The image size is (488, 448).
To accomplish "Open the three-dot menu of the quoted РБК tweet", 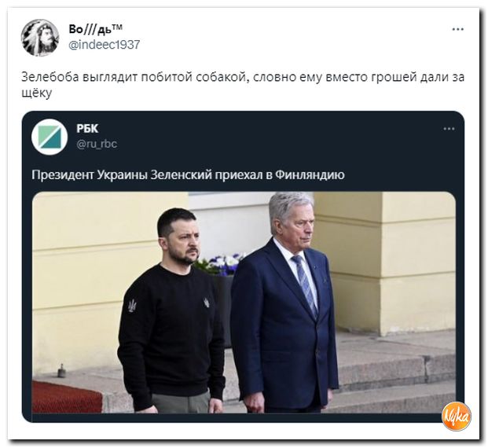I will (x=449, y=129).
